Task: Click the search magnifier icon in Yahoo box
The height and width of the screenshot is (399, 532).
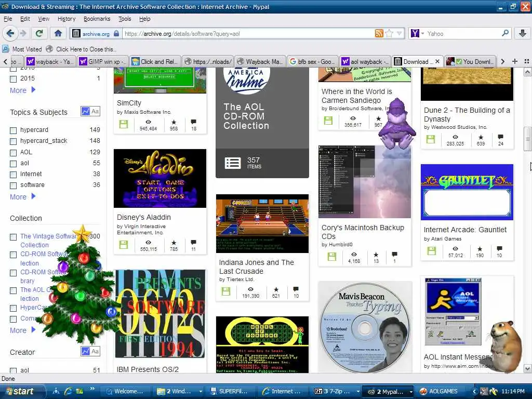Action: click(505, 33)
